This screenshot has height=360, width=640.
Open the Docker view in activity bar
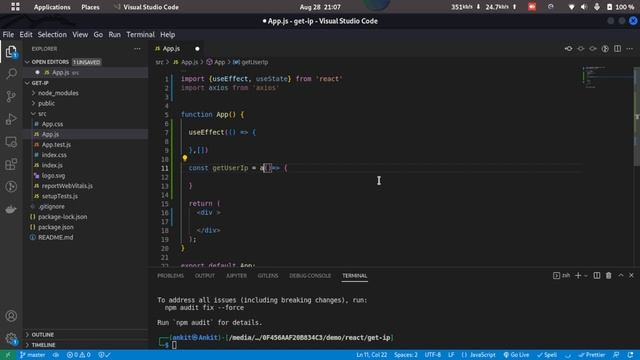(x=11, y=209)
